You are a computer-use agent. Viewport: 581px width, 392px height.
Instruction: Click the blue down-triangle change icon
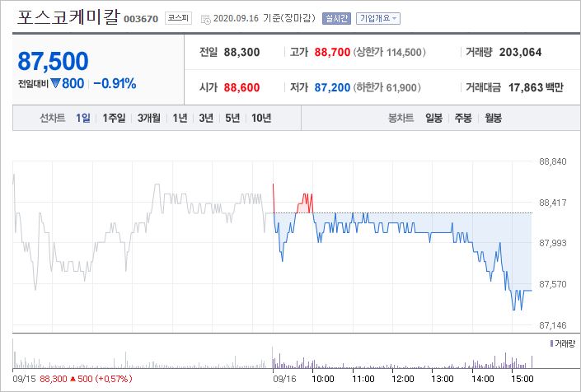coord(55,83)
